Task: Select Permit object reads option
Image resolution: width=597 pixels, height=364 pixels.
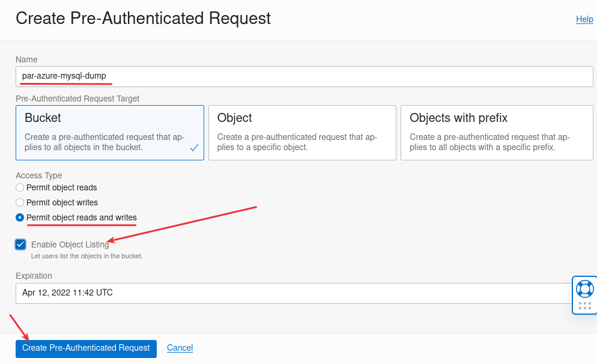Action: pos(20,187)
